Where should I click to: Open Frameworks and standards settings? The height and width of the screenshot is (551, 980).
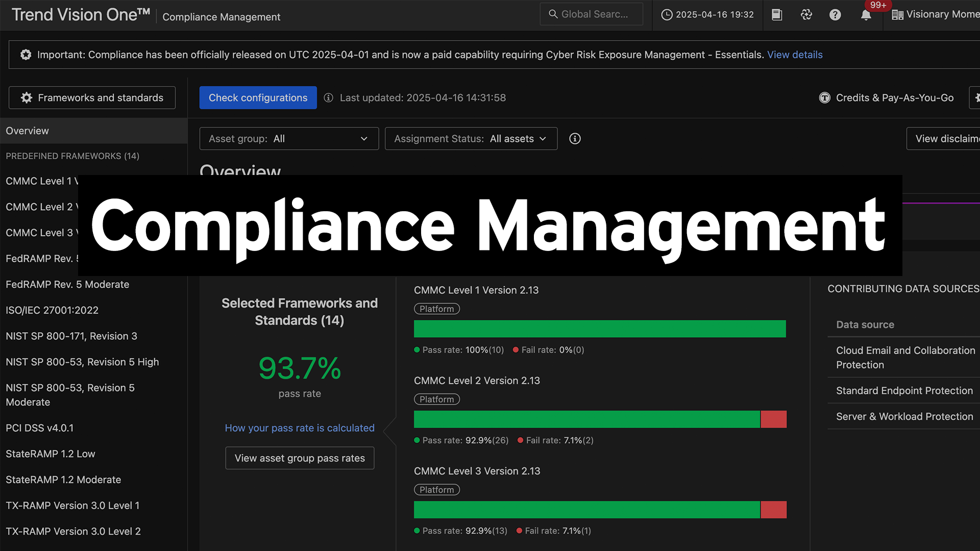tap(92, 97)
